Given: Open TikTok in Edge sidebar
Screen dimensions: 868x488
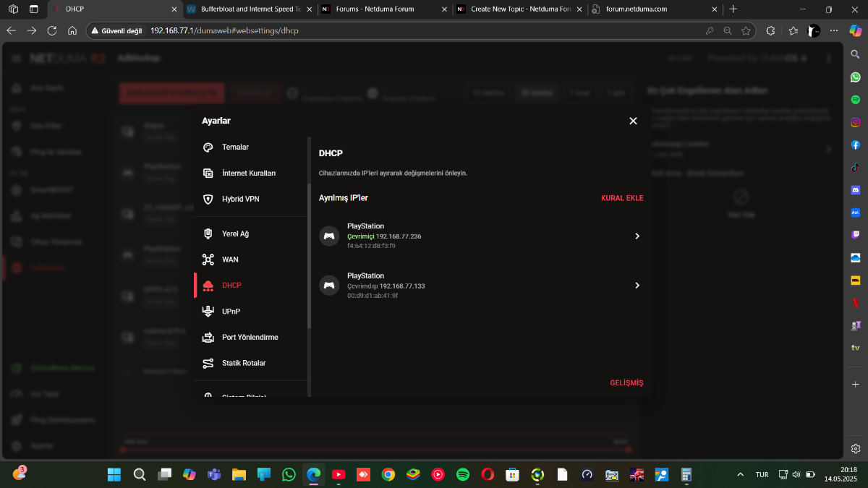Looking at the screenshot, I should (x=856, y=167).
